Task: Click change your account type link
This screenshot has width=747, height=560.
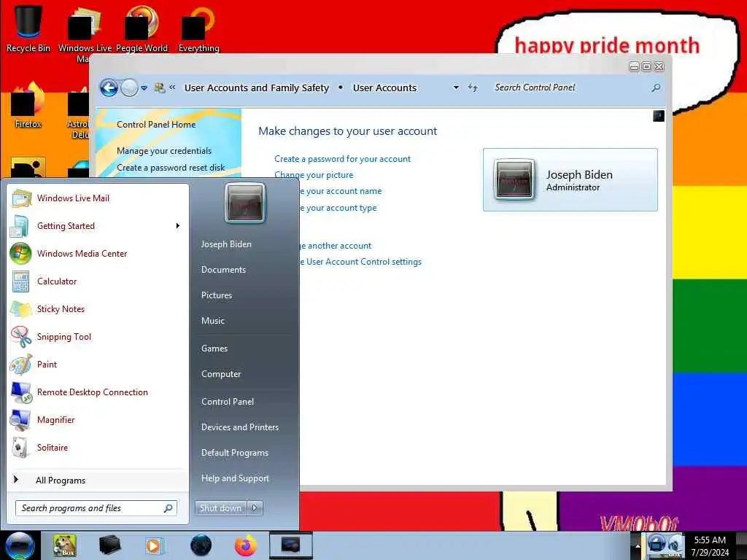Action: tap(338, 208)
